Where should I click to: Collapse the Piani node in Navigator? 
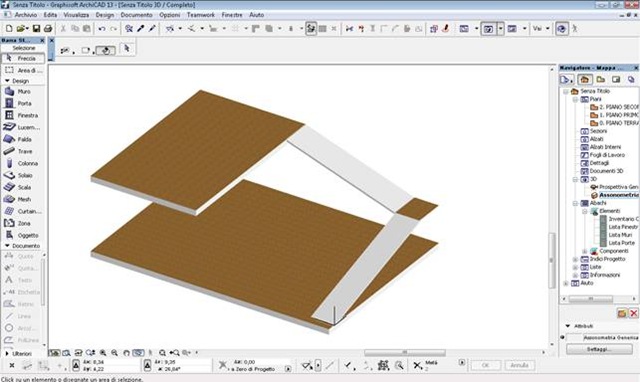click(x=575, y=99)
